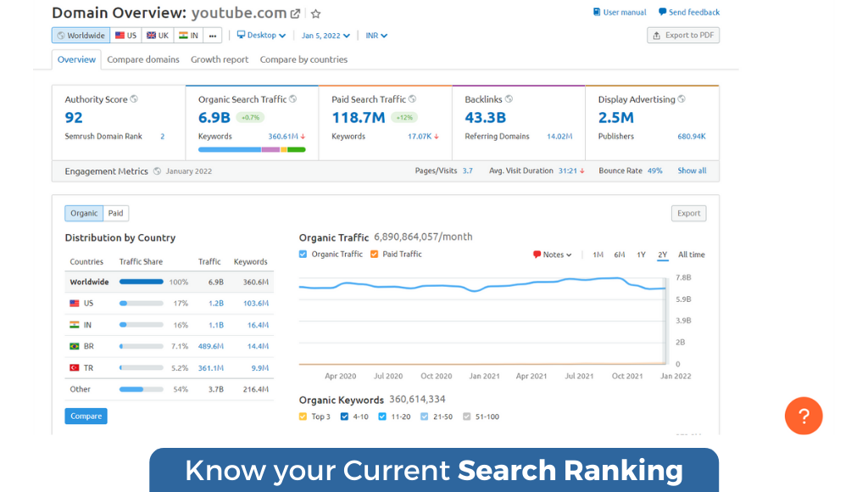The width and height of the screenshot is (868, 492).
Task: Click Semrush Domain Rank value 2
Action: (x=162, y=137)
